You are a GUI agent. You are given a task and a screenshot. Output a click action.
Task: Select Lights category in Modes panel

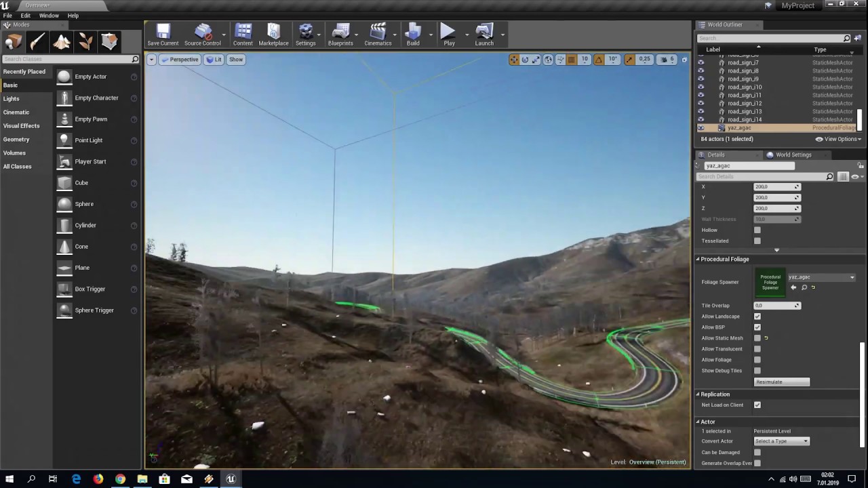(x=12, y=99)
